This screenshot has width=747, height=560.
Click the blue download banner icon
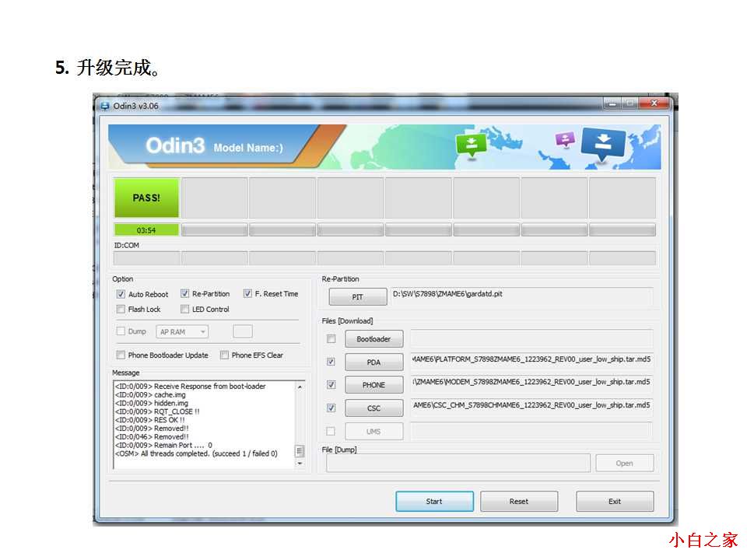[602, 144]
